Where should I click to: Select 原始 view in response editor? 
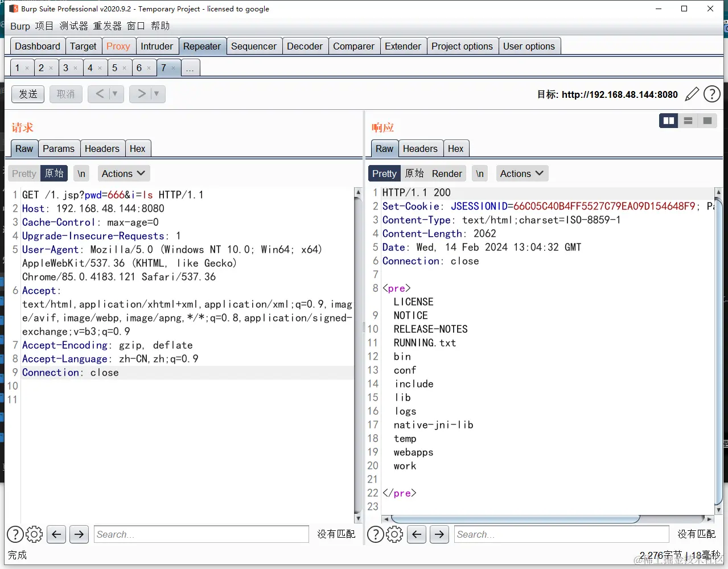pos(414,174)
